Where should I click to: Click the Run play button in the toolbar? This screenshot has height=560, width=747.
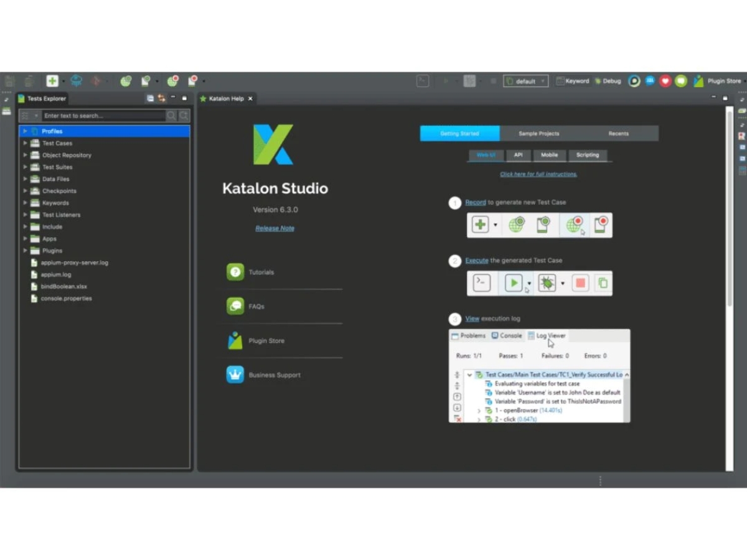[x=446, y=81]
